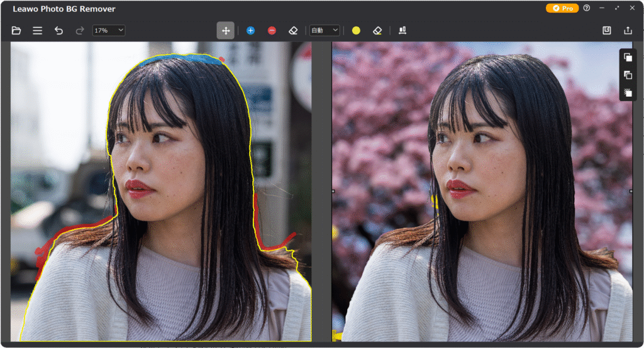
Task: Toggle the top layer view in side panel
Action: 628,57
